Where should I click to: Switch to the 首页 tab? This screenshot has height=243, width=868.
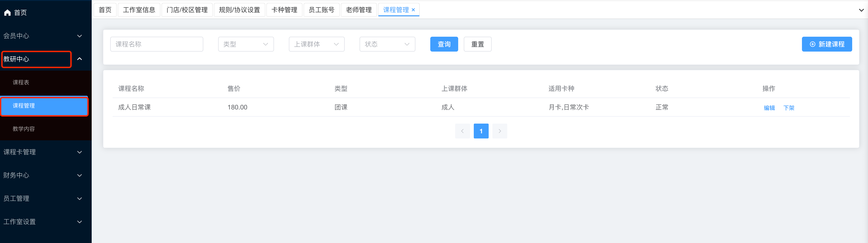105,10
